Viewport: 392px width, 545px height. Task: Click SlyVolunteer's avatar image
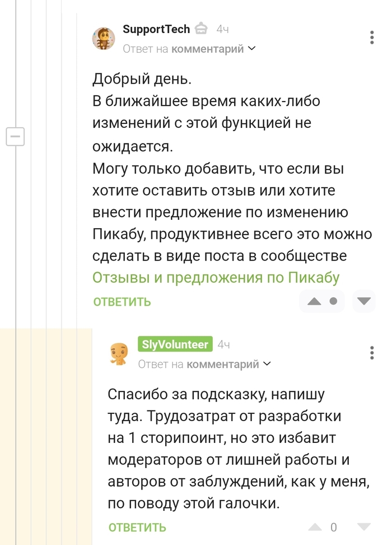[119, 354]
